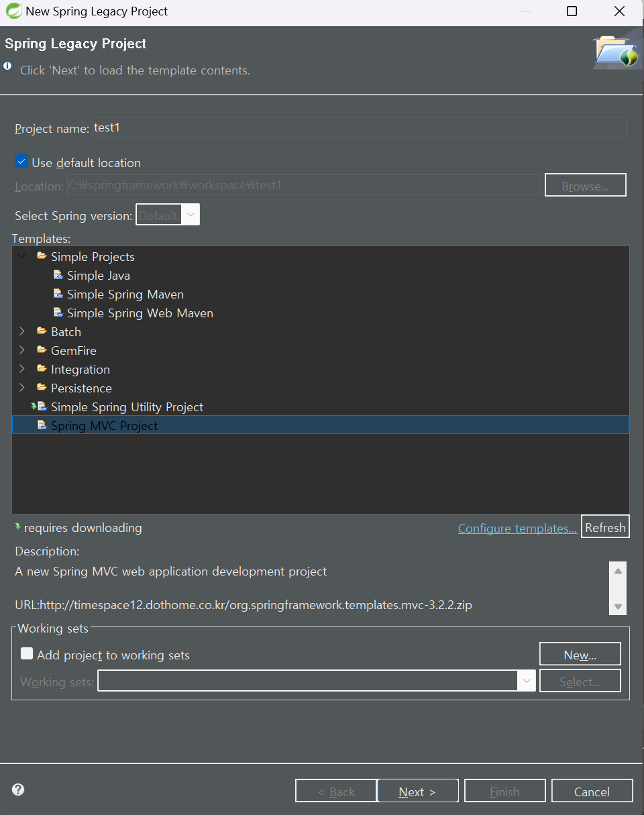Select the Spring MVC Project template

coord(320,425)
